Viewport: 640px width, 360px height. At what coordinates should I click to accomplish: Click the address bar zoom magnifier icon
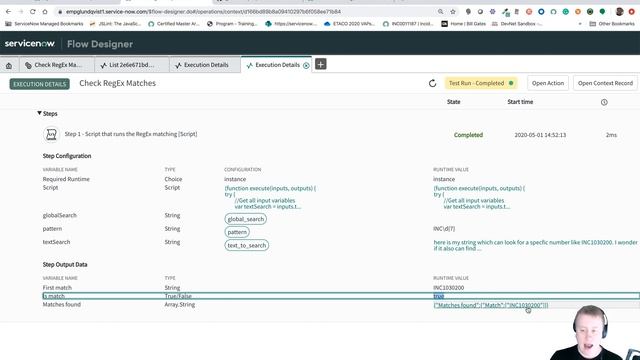tap(440, 12)
